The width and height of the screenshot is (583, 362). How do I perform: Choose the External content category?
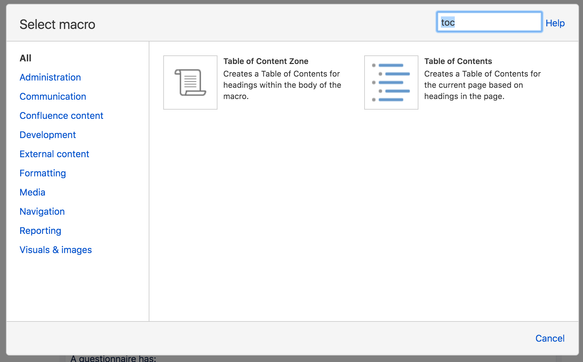pos(54,154)
